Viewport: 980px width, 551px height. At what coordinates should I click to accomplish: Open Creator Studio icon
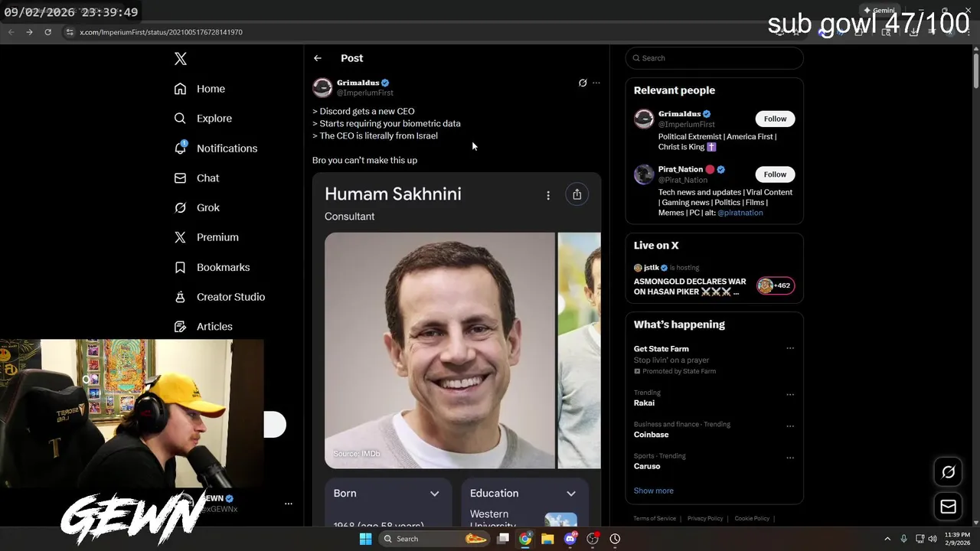(180, 297)
